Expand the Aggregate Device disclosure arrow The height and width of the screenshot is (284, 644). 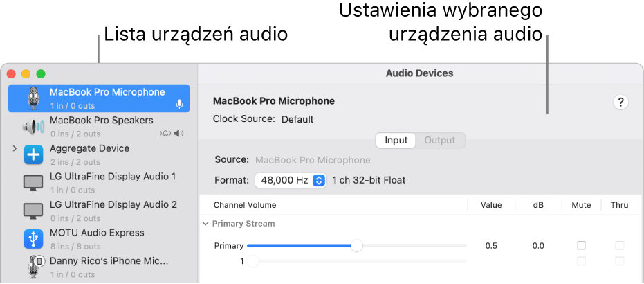pos(15,149)
